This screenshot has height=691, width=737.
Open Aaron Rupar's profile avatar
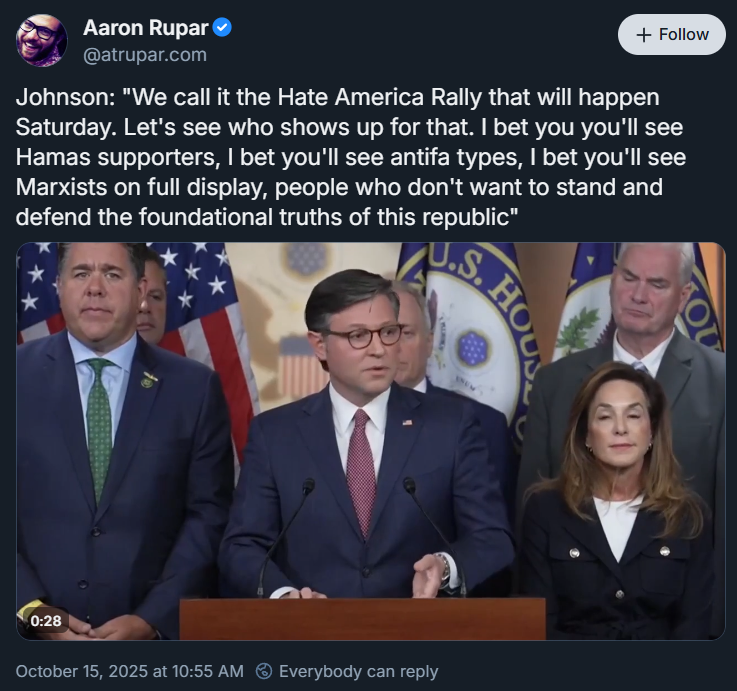pos(42,41)
